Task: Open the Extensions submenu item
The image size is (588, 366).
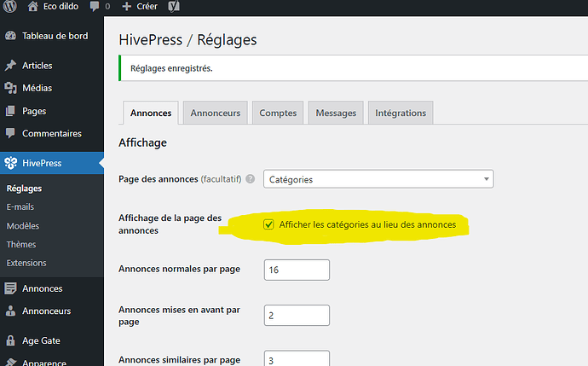Action: coord(26,263)
